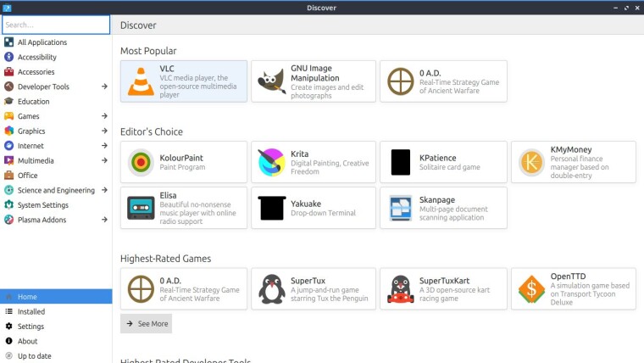
Task: Click the KolourPaint target icon
Action: (x=141, y=162)
